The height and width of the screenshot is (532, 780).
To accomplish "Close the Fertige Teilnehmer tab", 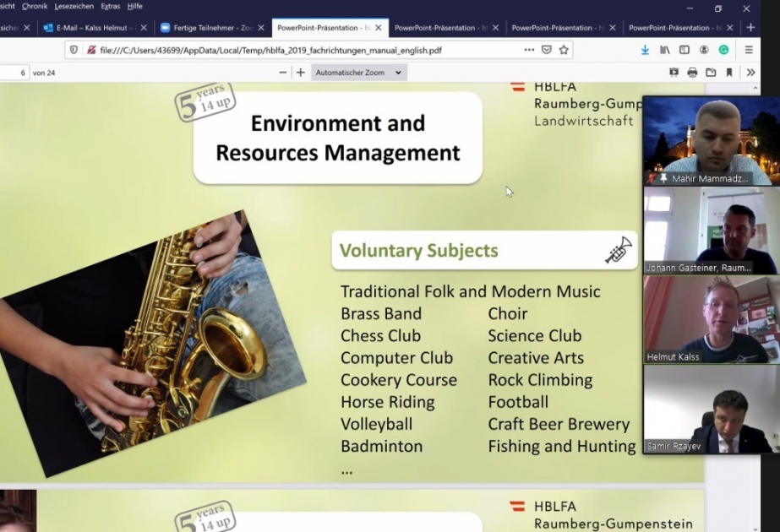I will pyautogui.click(x=261, y=28).
